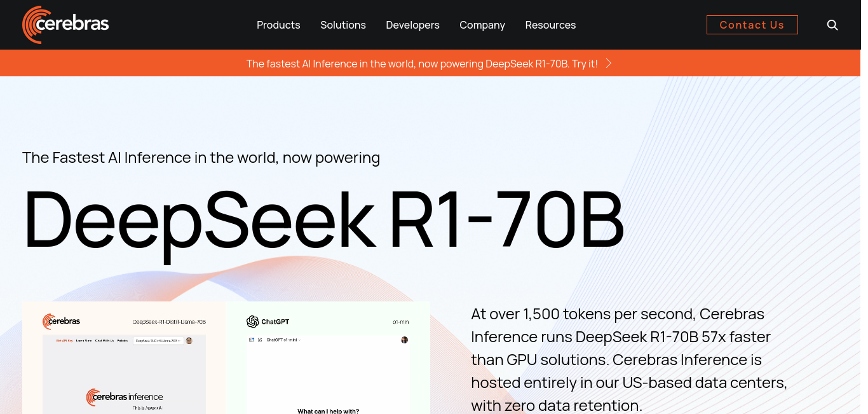Click the Cerebras inference logo in the demo

[x=125, y=397]
